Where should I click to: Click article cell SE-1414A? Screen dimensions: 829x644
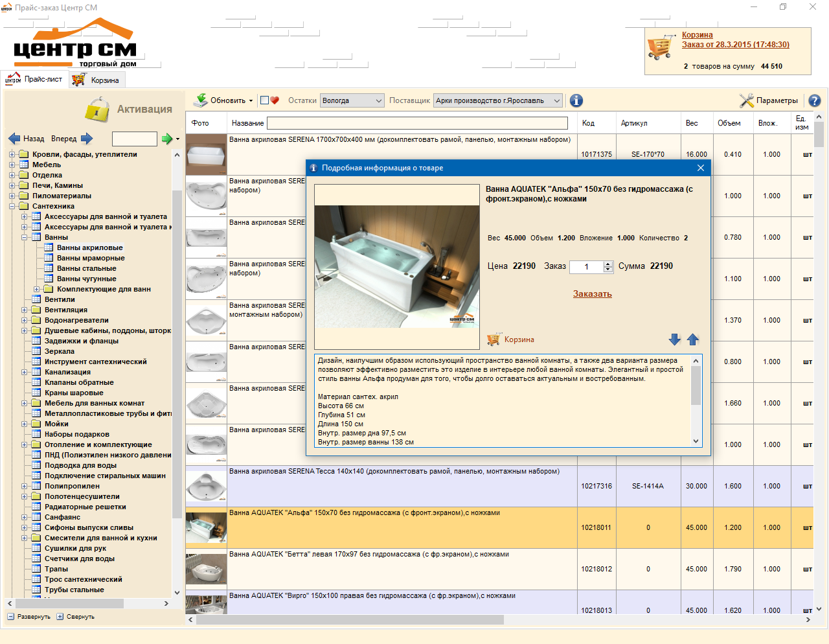[x=648, y=486]
